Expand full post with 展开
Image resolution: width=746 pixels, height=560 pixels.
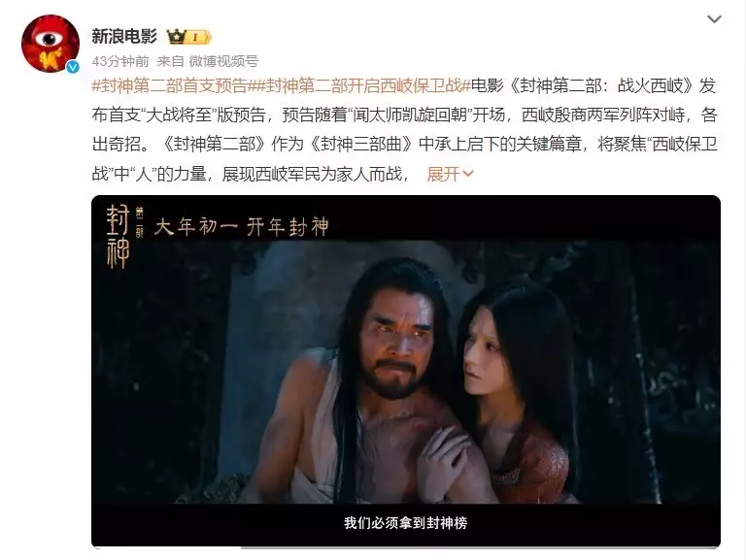[443, 174]
